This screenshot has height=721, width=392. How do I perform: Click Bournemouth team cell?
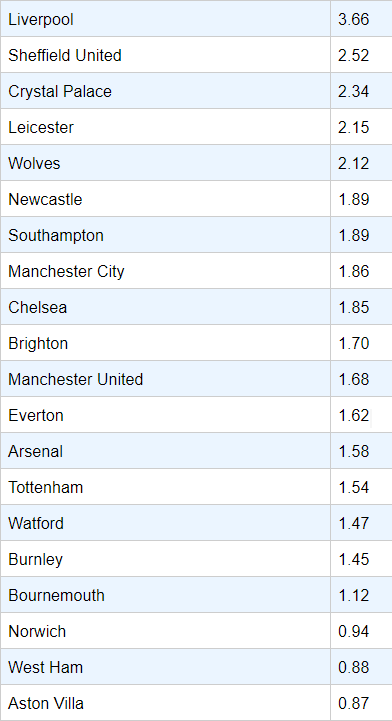click(165, 595)
